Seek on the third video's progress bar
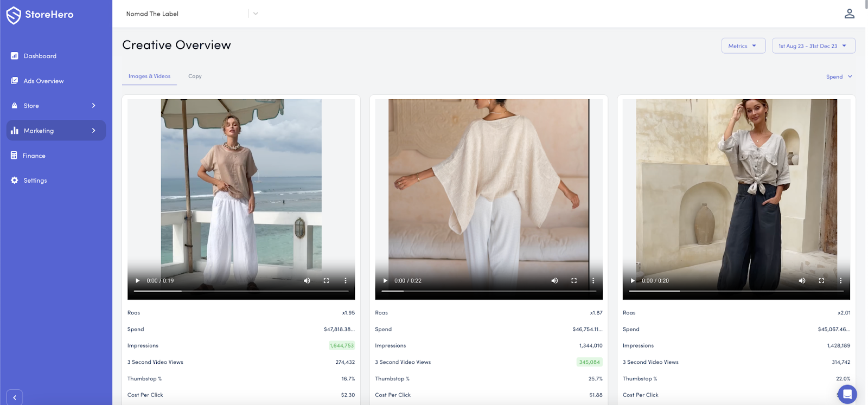868x405 pixels. [x=736, y=291]
